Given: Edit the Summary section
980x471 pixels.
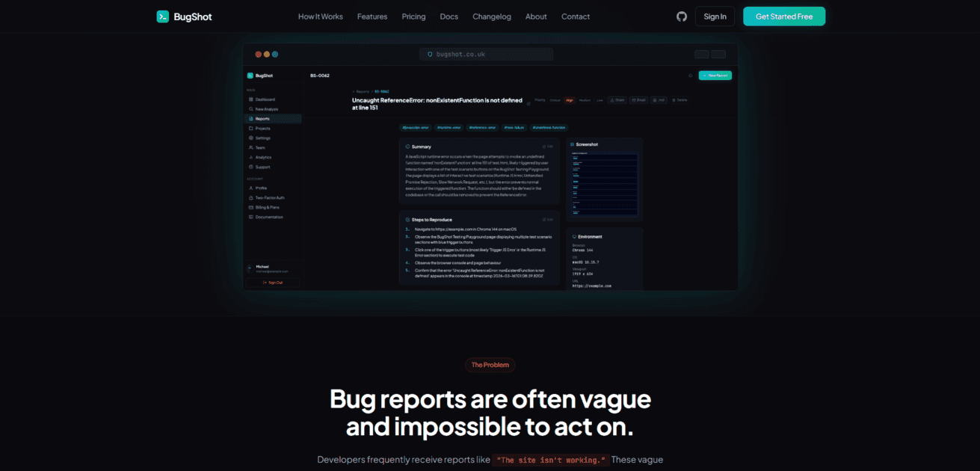Looking at the screenshot, I should [x=549, y=146].
